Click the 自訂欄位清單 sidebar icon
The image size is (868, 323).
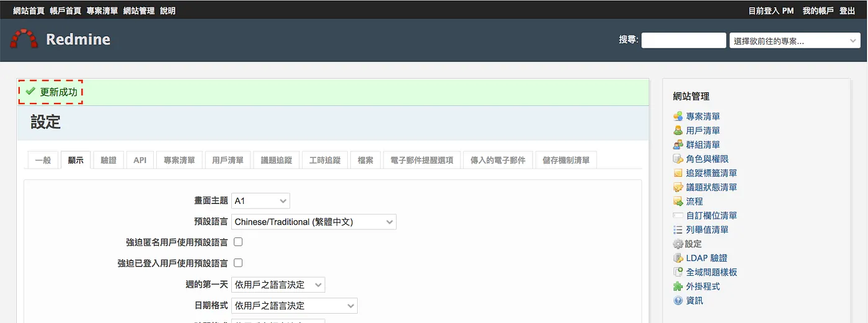(x=678, y=216)
